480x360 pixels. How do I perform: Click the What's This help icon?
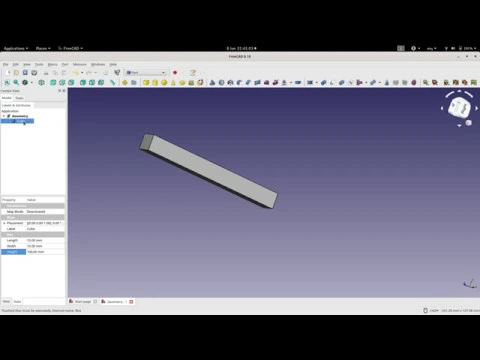[x=117, y=72]
